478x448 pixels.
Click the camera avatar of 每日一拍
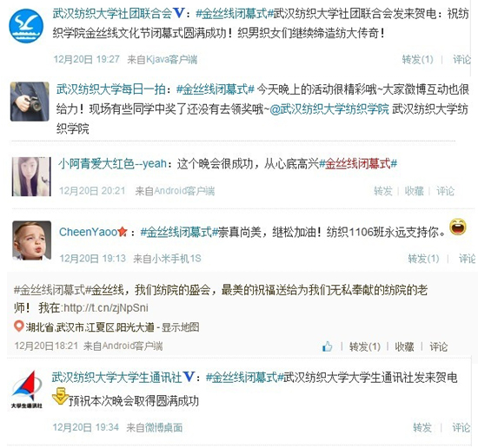pyautogui.click(x=30, y=102)
